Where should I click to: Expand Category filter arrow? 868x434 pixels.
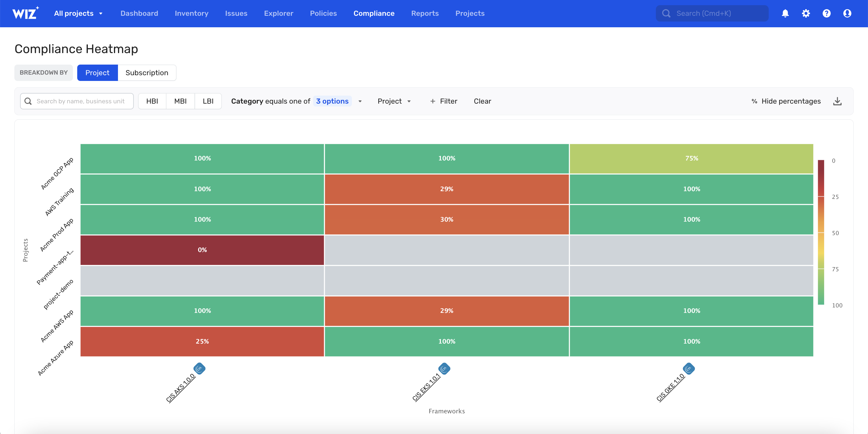360,101
